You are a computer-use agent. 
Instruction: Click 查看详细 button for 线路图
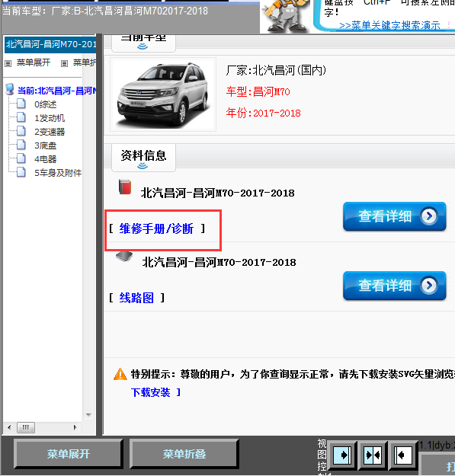coord(394,286)
